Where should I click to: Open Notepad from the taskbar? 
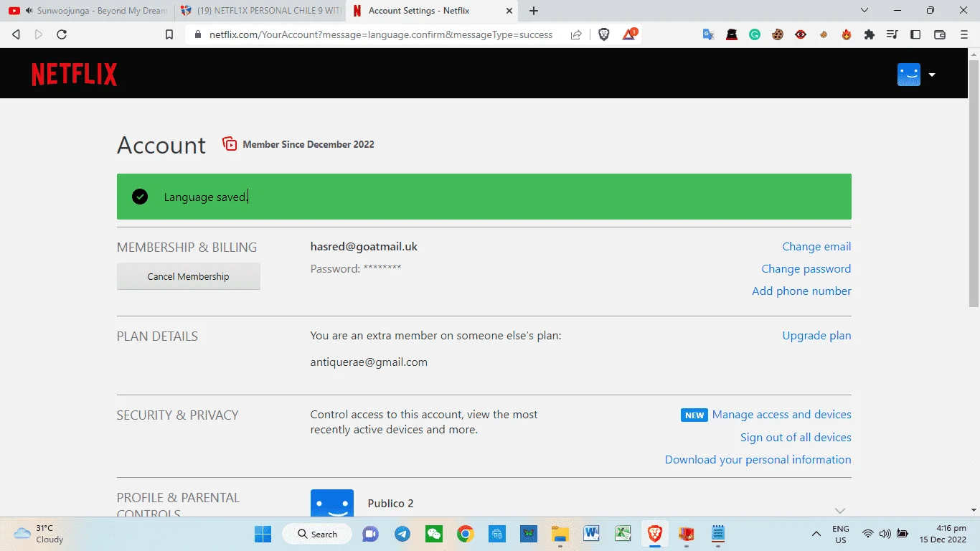click(x=717, y=534)
